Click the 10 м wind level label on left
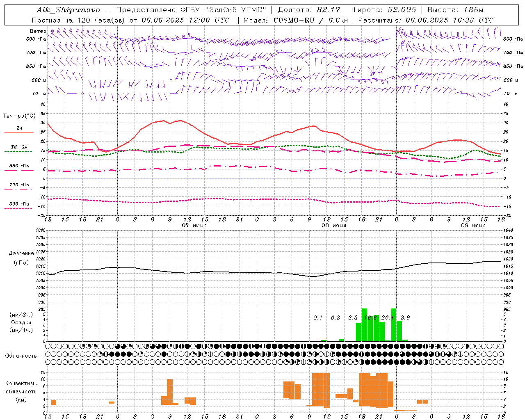Viewport: 525px width, 420px height. [39, 94]
